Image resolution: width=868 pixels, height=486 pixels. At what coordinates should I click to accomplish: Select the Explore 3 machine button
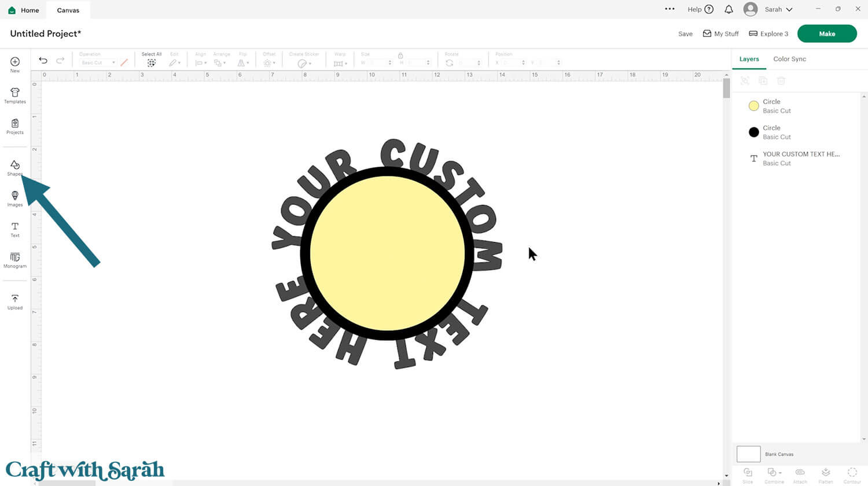coord(768,34)
